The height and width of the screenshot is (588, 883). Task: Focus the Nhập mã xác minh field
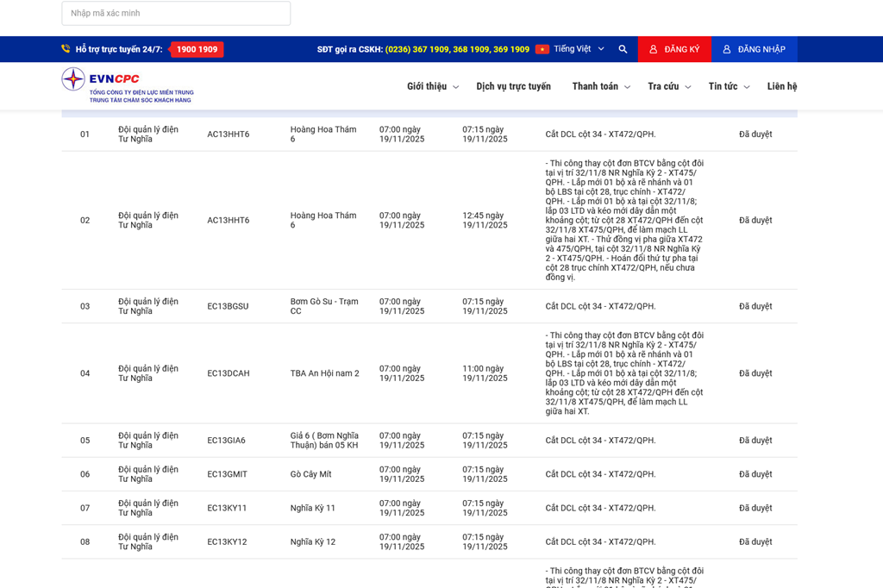coord(176,13)
